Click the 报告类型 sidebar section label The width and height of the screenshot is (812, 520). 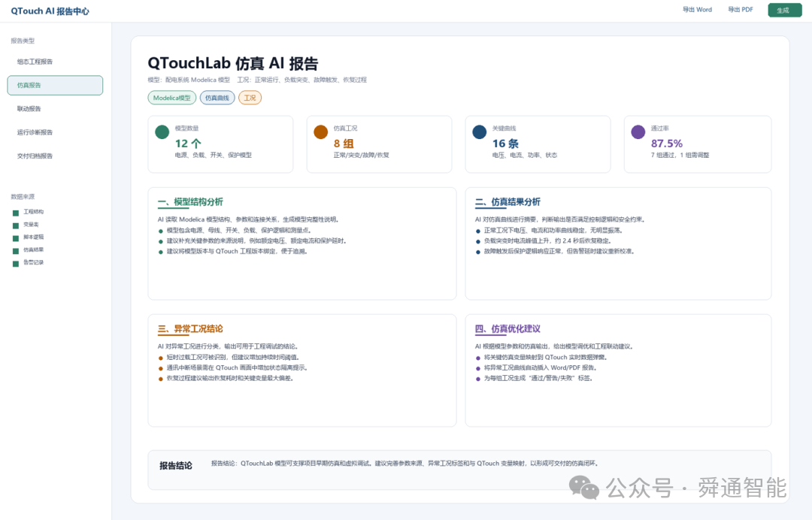(23, 41)
